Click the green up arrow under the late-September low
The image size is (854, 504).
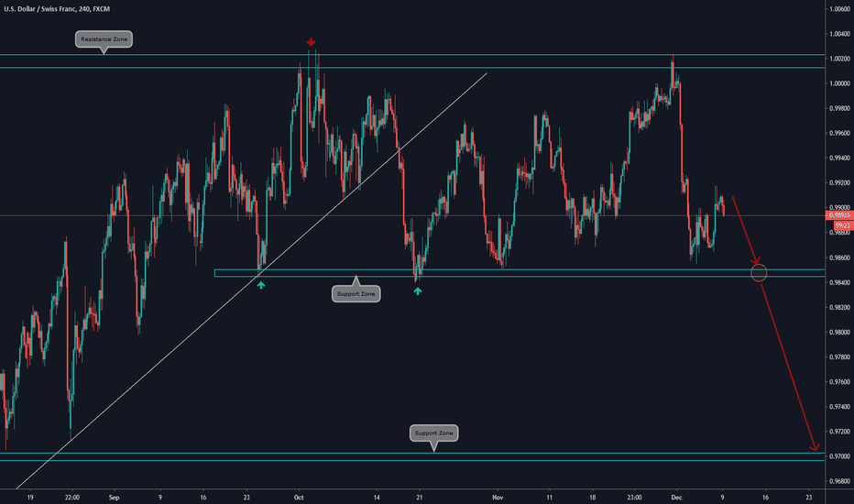pos(261,286)
